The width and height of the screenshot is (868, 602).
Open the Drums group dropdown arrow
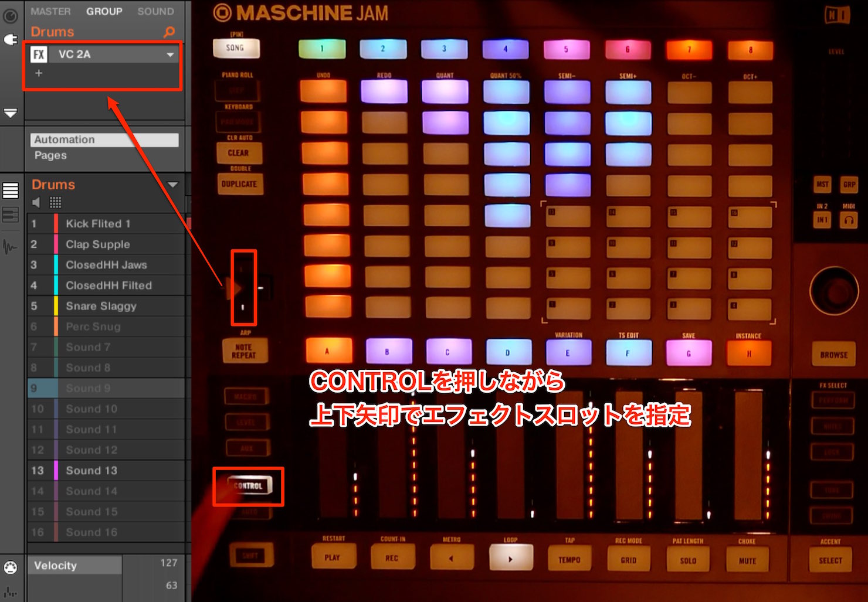click(173, 185)
